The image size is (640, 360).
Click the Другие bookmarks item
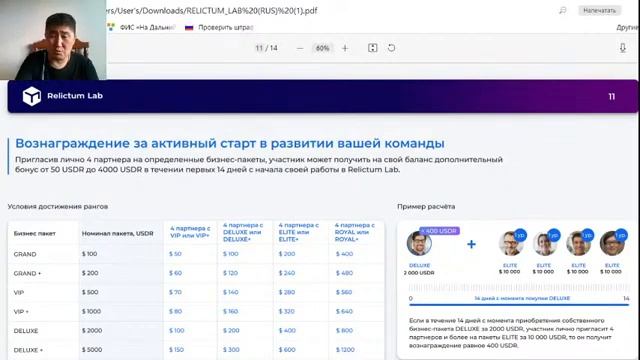(628, 27)
